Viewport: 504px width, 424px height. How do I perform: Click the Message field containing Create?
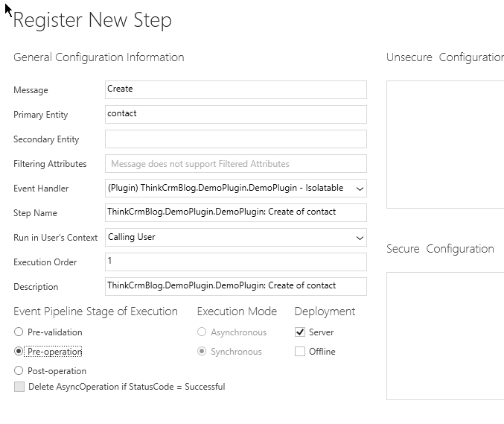point(235,89)
